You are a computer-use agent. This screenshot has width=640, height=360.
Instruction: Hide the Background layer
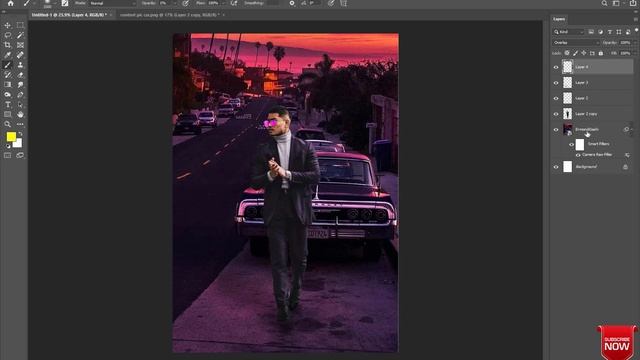tap(556, 167)
